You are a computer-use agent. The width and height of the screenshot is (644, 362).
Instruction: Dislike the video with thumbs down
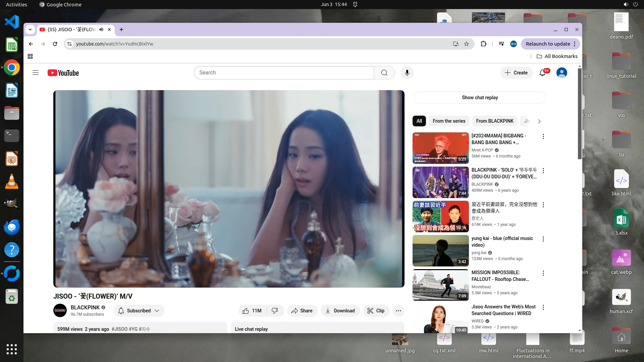click(x=275, y=311)
